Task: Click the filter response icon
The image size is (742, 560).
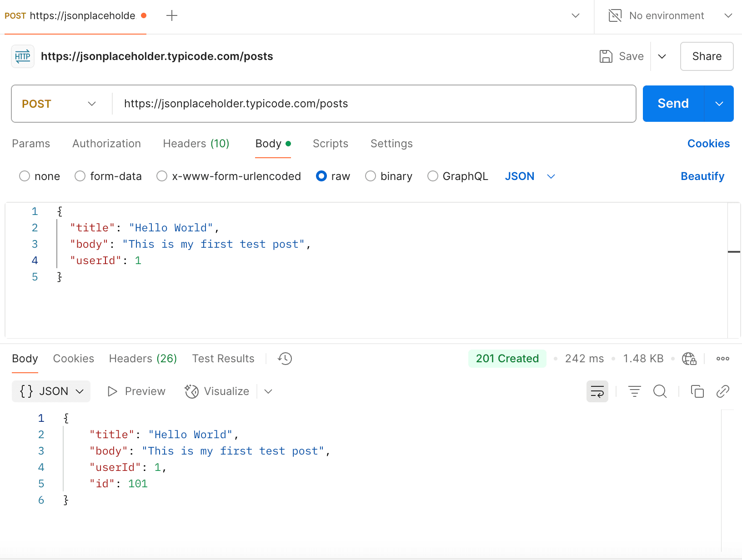Action: point(634,391)
